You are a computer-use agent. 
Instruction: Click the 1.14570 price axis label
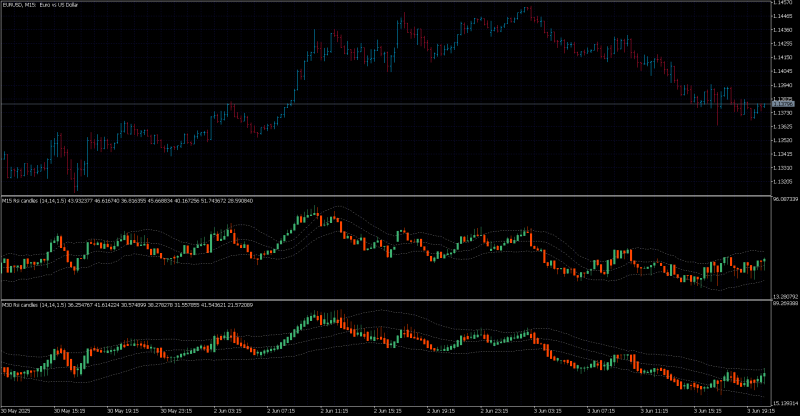[783, 3]
